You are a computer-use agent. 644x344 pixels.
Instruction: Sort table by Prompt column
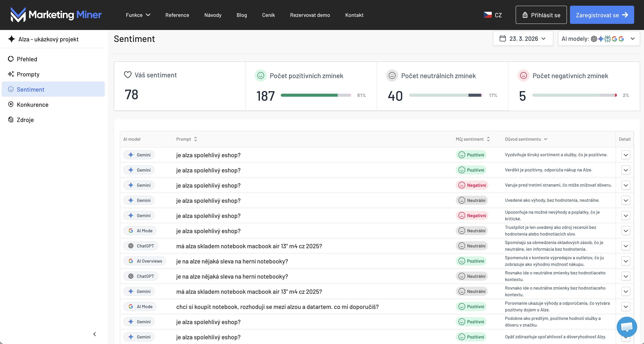[x=195, y=139]
